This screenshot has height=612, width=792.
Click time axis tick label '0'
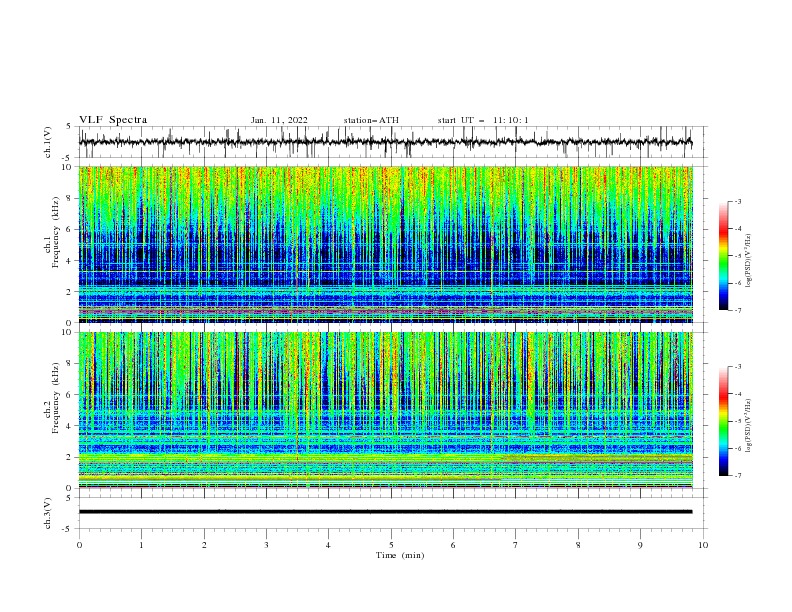(x=79, y=545)
